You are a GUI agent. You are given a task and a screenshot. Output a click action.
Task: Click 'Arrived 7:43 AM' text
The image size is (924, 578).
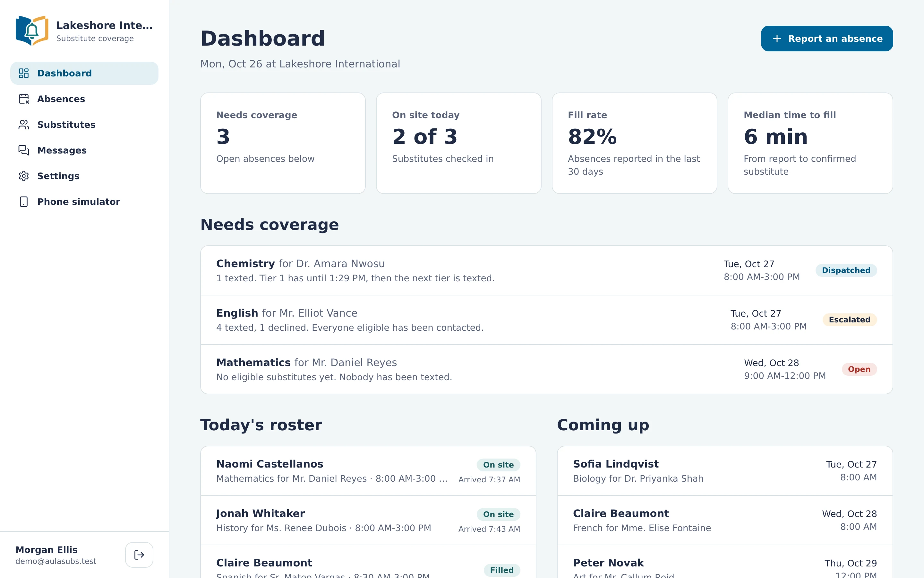[489, 529]
